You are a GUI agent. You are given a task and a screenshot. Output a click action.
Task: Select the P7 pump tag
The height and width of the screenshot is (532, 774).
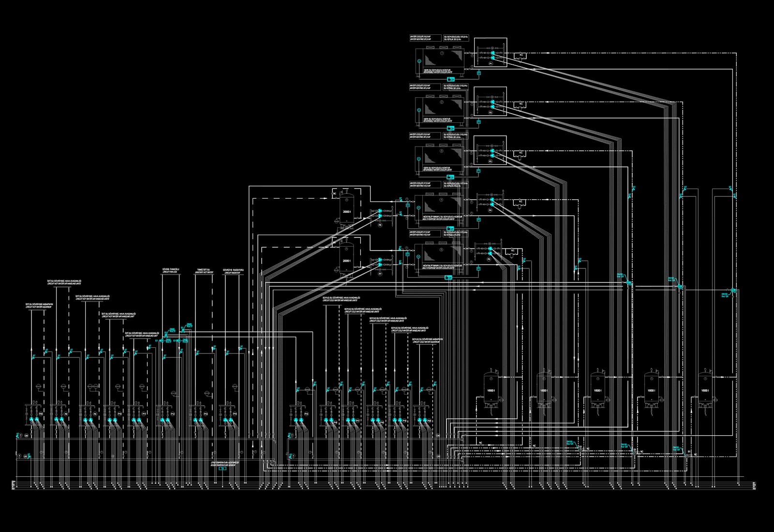380,274
